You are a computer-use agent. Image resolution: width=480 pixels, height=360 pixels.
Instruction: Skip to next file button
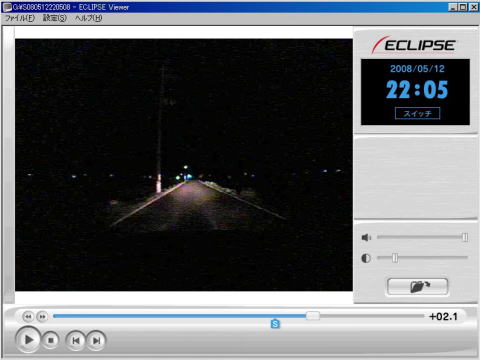click(96, 341)
